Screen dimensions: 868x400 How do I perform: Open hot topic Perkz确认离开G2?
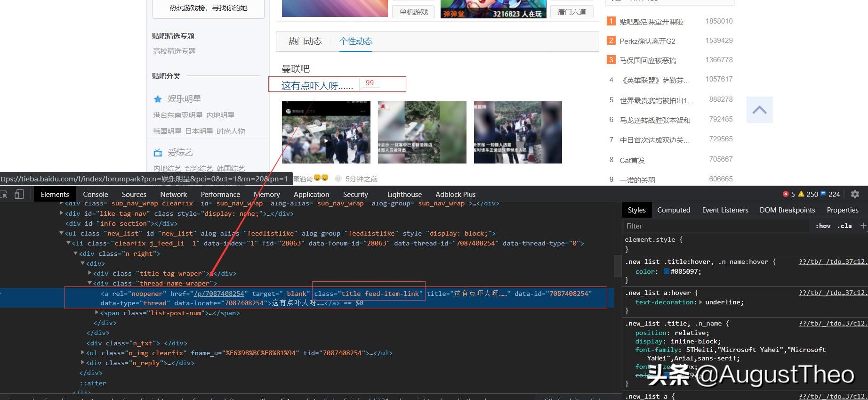647,41
